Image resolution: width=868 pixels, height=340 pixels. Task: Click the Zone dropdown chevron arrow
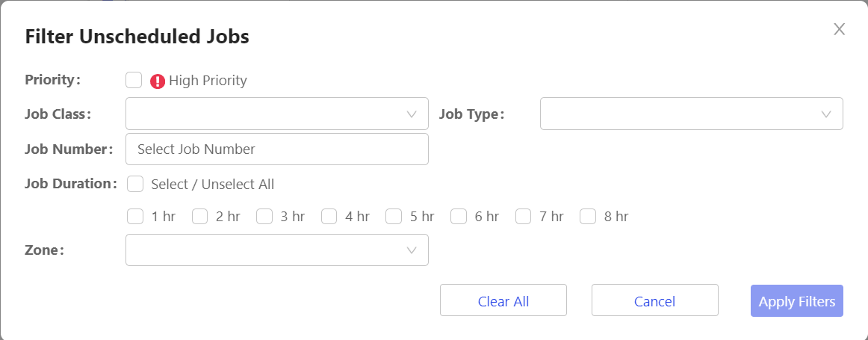[x=412, y=250]
